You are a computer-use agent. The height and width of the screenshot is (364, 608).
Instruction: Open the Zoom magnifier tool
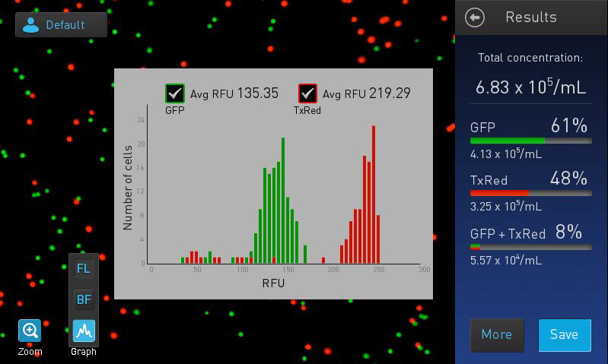pyautogui.click(x=30, y=331)
